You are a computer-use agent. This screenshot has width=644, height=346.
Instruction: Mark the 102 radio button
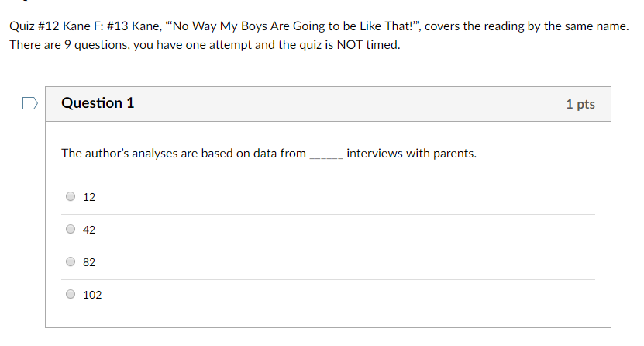(x=71, y=294)
